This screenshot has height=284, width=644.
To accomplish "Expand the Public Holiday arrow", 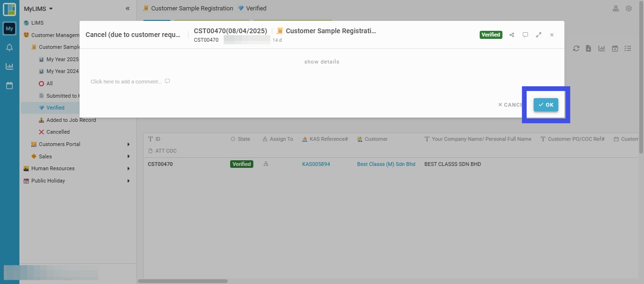I will tap(129, 181).
